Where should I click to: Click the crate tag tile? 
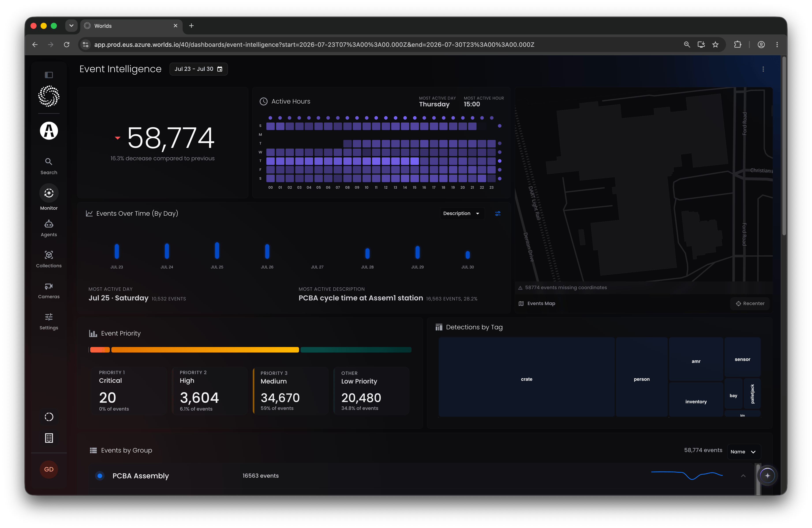coord(526,377)
